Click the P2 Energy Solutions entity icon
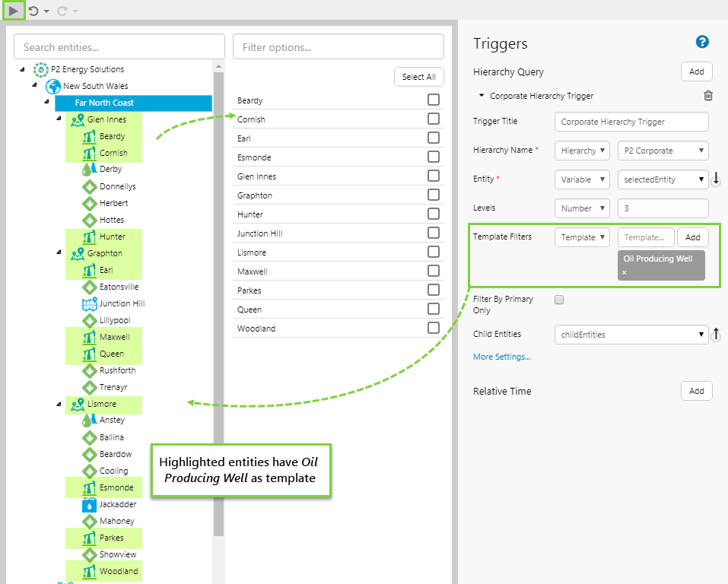728x584 pixels. pyautogui.click(x=41, y=70)
